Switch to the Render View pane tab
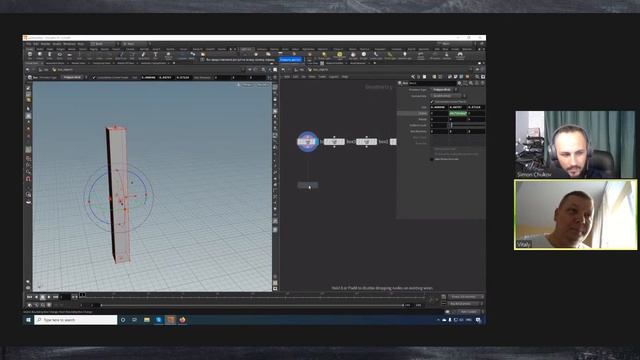640x360 pixels. pyautogui.click(x=79, y=63)
